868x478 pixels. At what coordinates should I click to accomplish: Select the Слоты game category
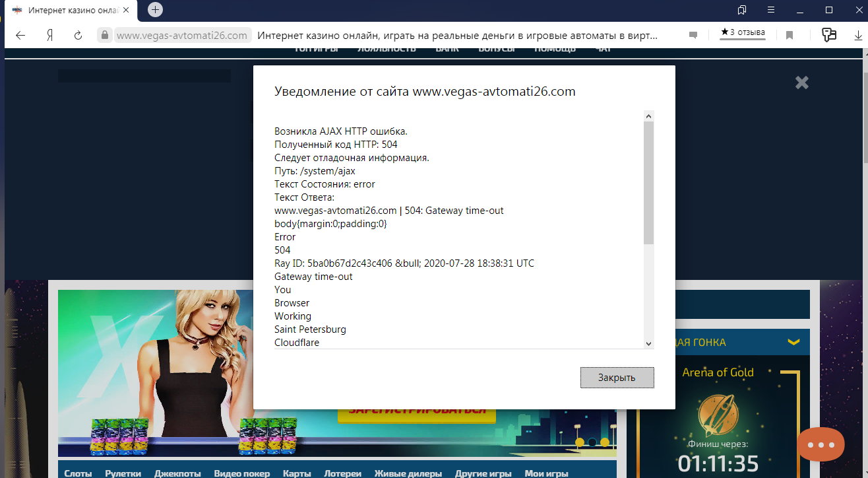click(x=78, y=473)
